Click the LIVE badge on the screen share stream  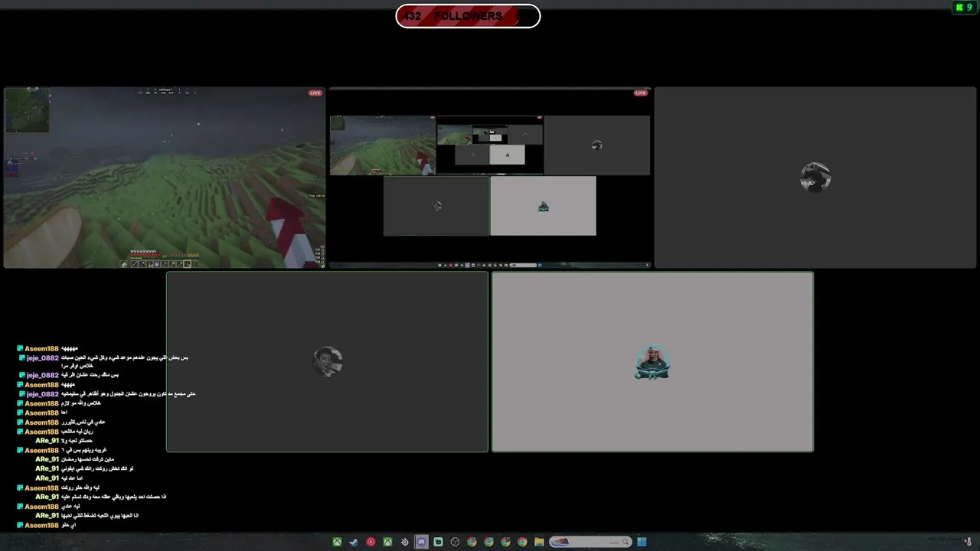click(641, 93)
